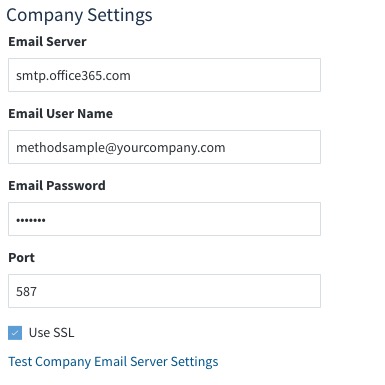Click into the Email Server input field
The height and width of the screenshot is (385, 385).
pos(164,75)
